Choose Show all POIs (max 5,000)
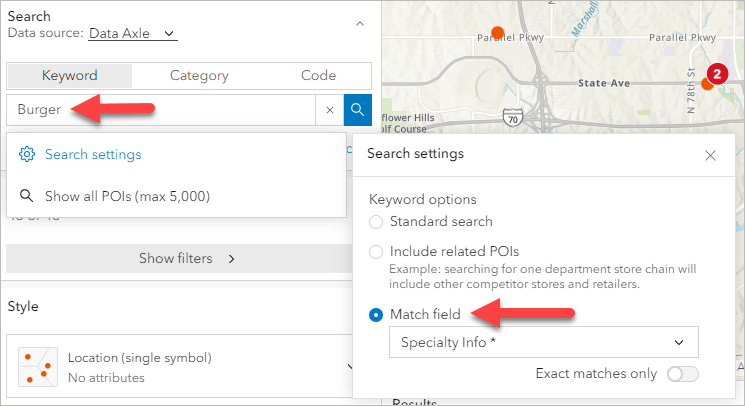 (127, 196)
